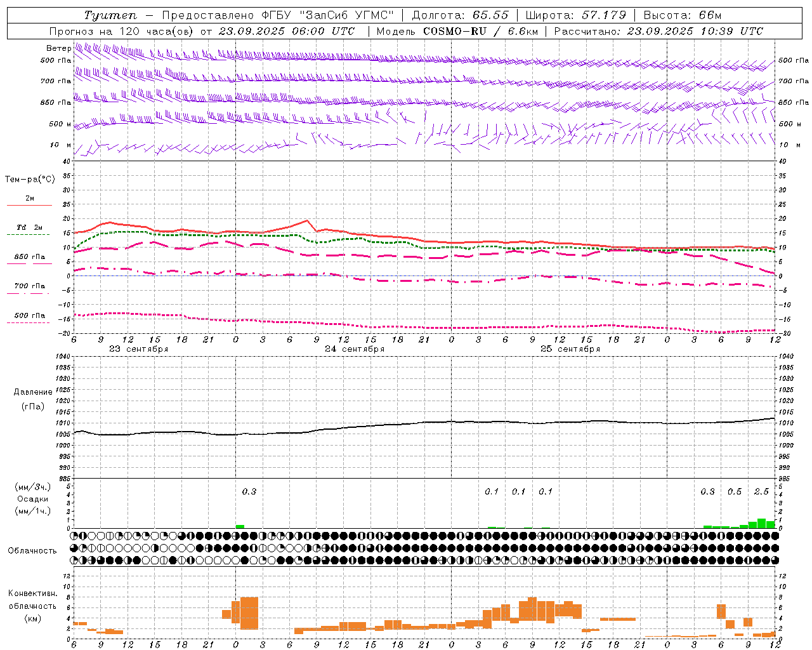Click the left 10 м wind level label
This screenshot has width=812, height=650.
tap(60, 145)
